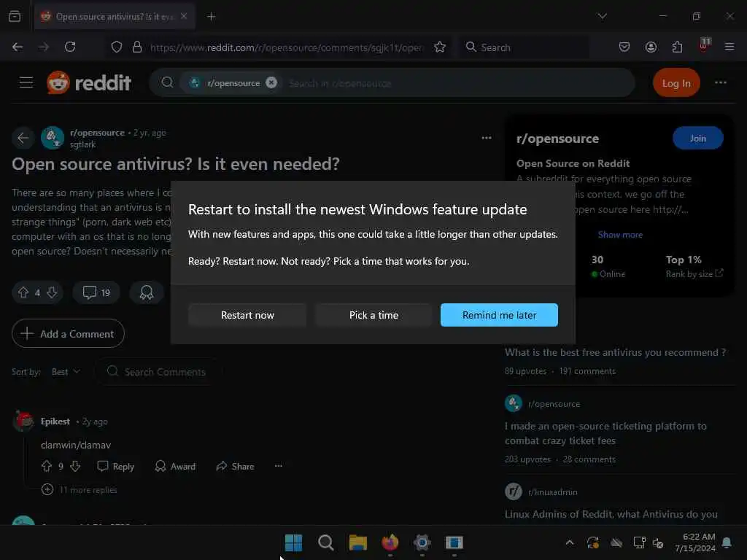The image size is (747, 560).
Task: Open Pocket save icon in toolbar
Action: 624,47
